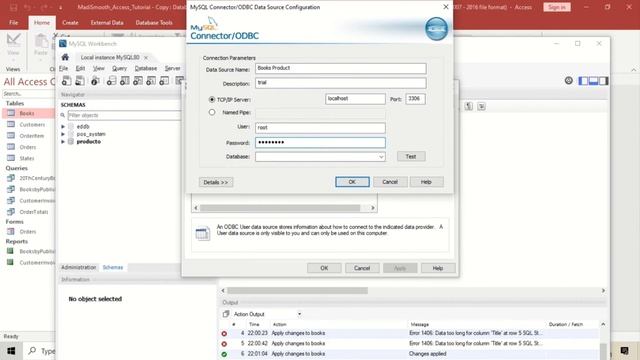Click the MySQL Connector/ODBC logo icon
This screenshot has height=360, width=640.
(436, 29)
